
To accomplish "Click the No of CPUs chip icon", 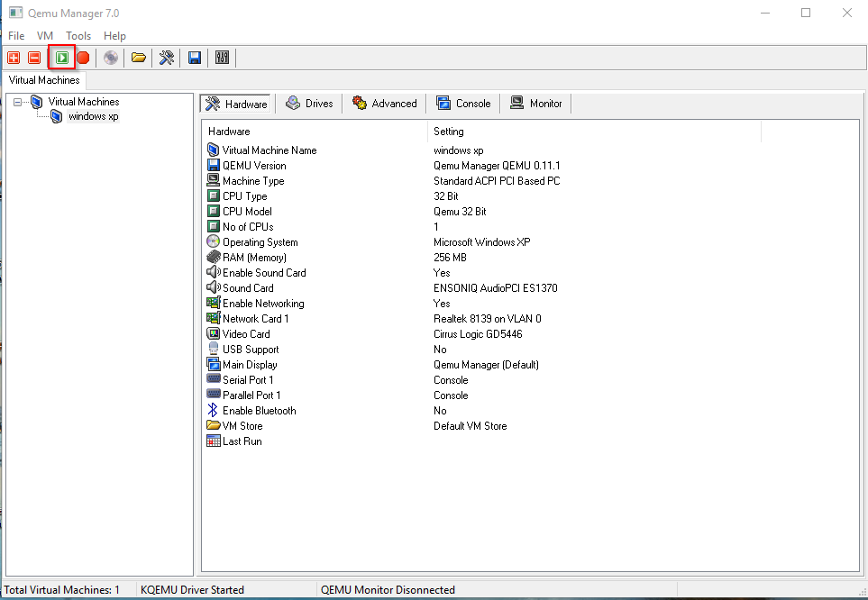I will pyautogui.click(x=213, y=226).
